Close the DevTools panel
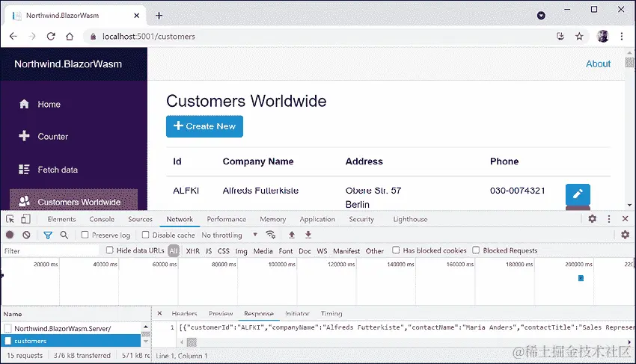The image size is (636, 364). pos(625,219)
